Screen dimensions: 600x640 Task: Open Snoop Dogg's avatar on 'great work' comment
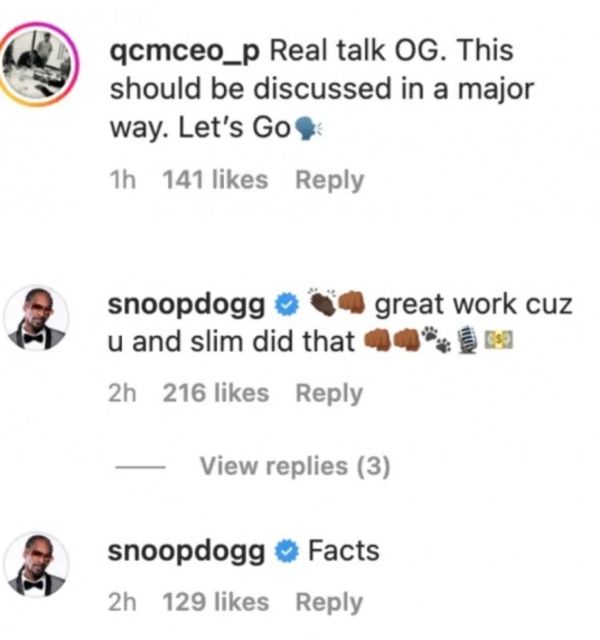tap(37, 318)
